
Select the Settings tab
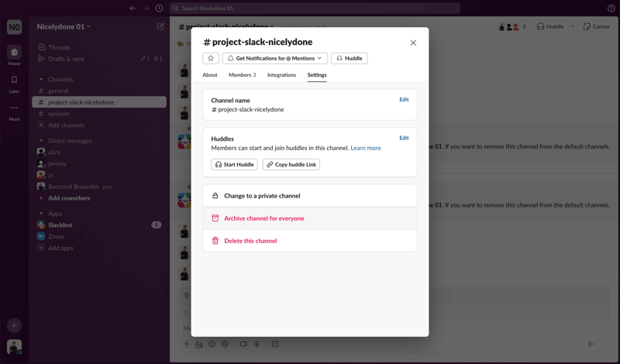317,74
